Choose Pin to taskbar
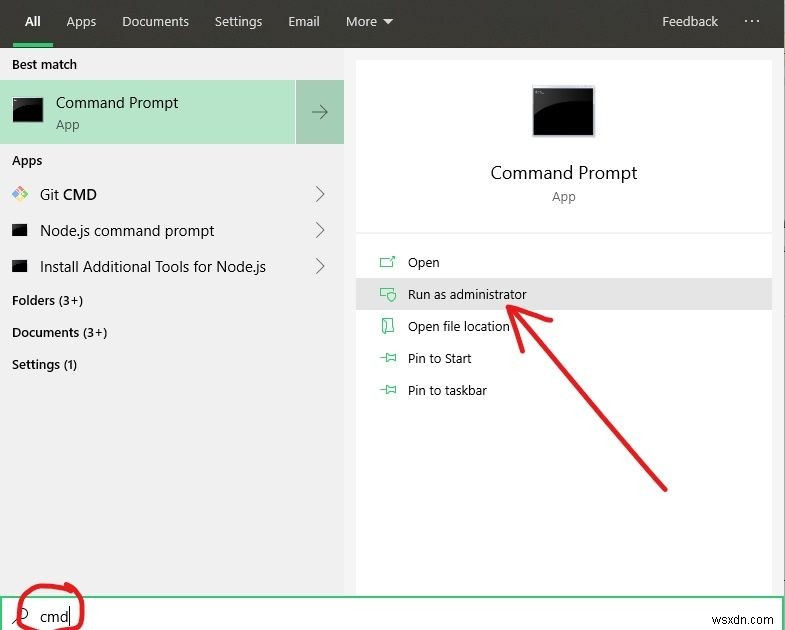 click(x=564, y=391)
